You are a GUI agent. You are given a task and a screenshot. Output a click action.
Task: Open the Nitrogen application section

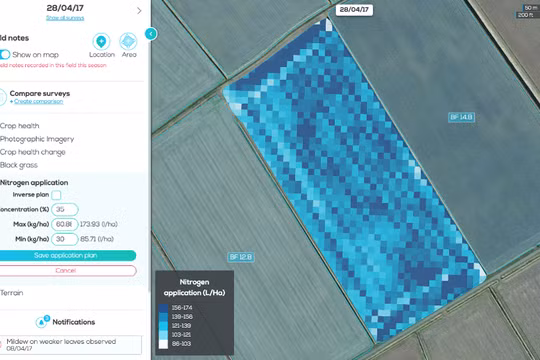[x=34, y=183]
